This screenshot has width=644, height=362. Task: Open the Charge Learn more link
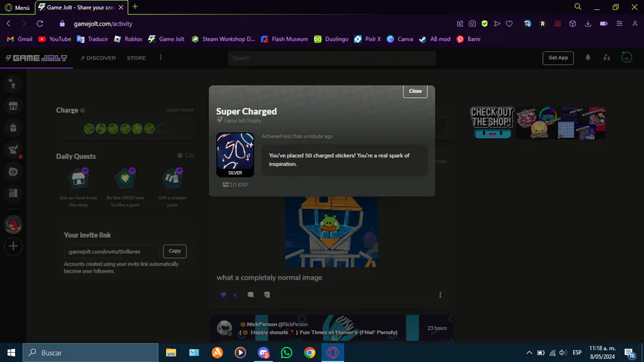180,110
